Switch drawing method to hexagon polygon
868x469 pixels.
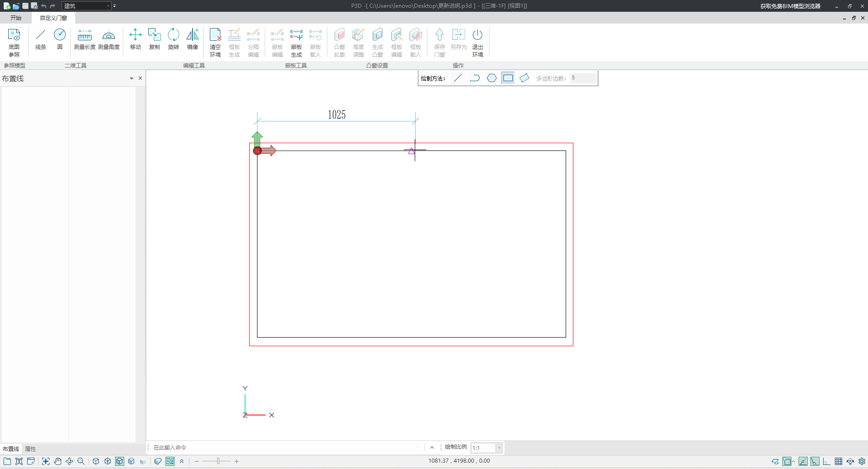point(492,78)
